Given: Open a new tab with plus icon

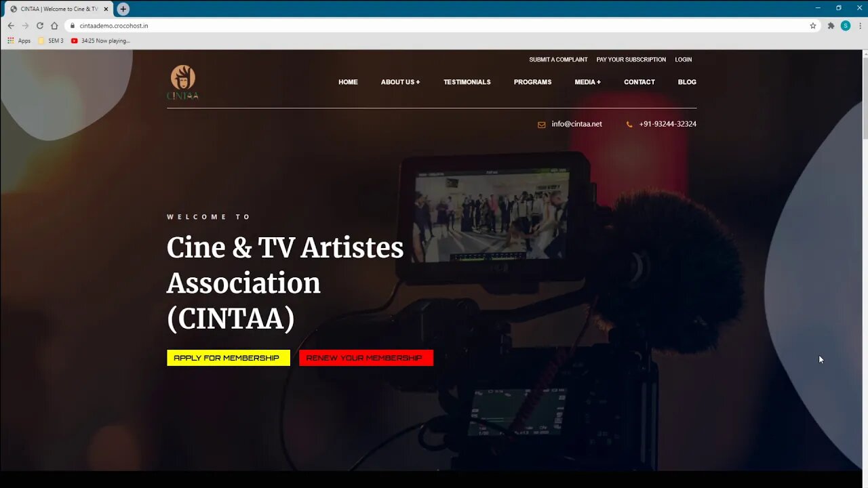Looking at the screenshot, I should [x=123, y=9].
